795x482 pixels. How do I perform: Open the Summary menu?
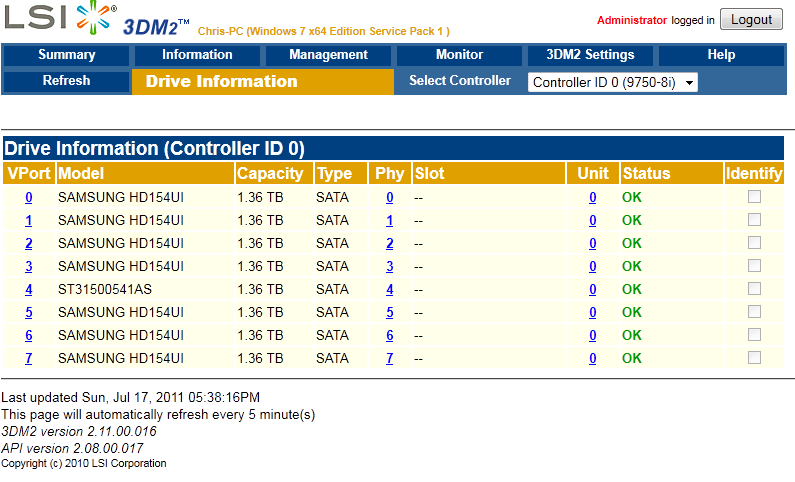(x=66, y=55)
